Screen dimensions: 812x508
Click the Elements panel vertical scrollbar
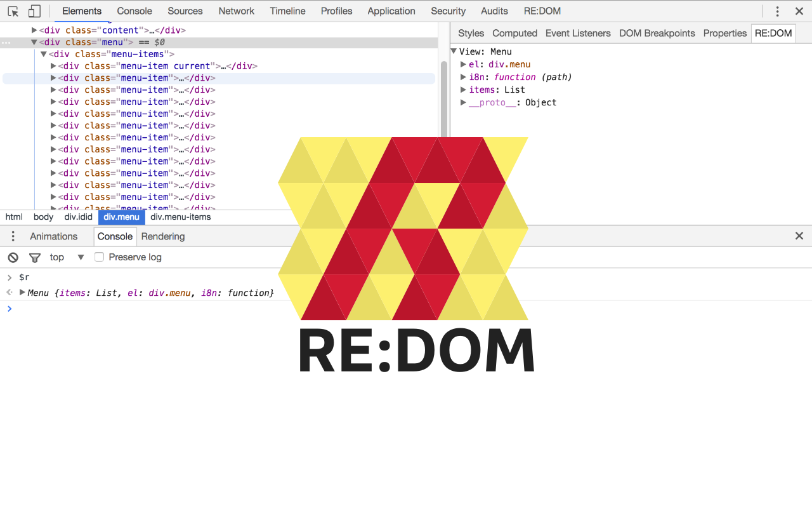click(443, 98)
